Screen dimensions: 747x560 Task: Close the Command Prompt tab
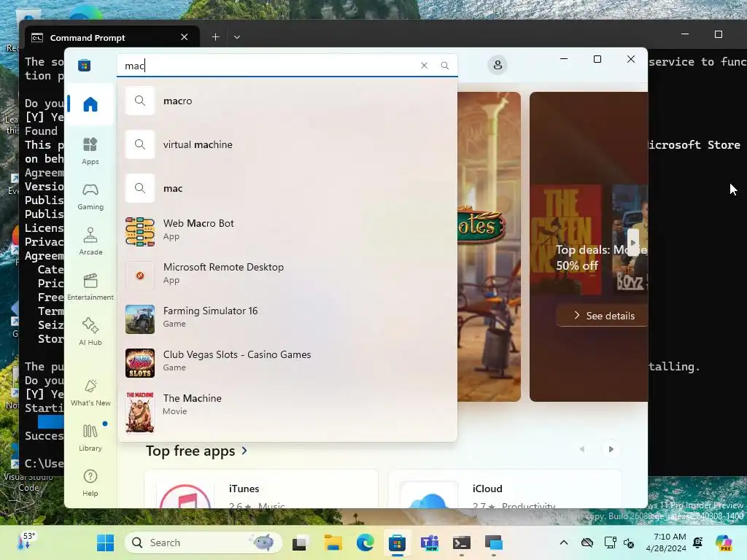pos(185,37)
